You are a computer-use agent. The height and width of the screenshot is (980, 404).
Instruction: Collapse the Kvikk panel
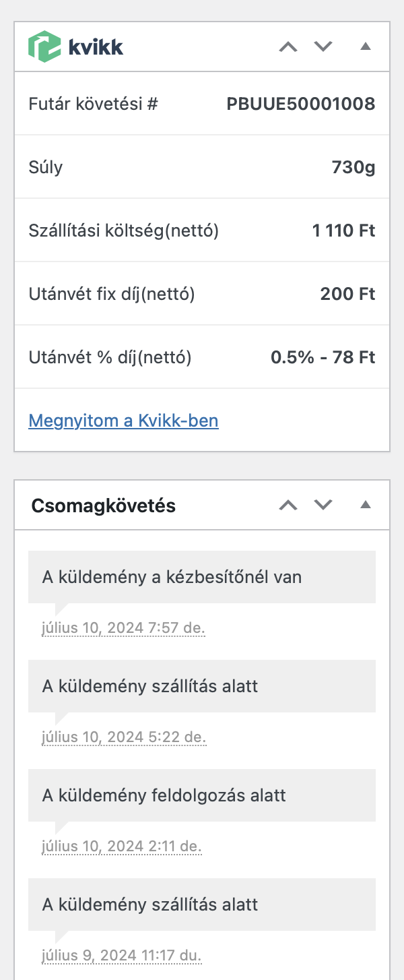tap(366, 47)
